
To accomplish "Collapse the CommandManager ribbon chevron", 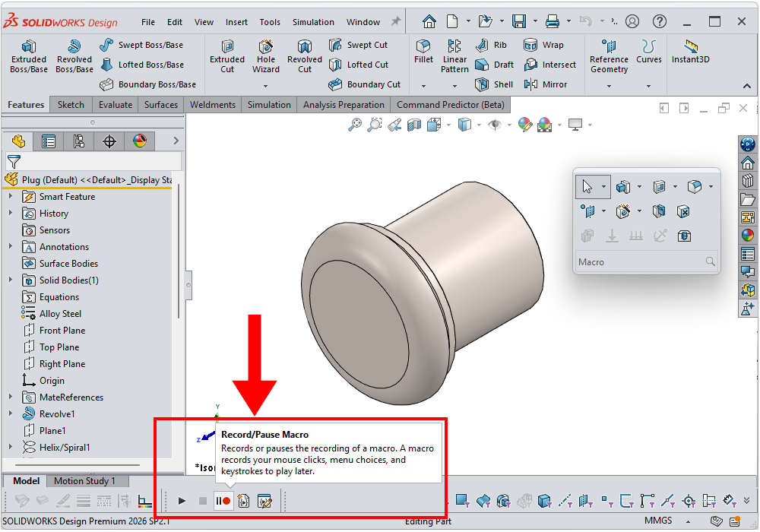I will pyautogui.click(x=747, y=86).
